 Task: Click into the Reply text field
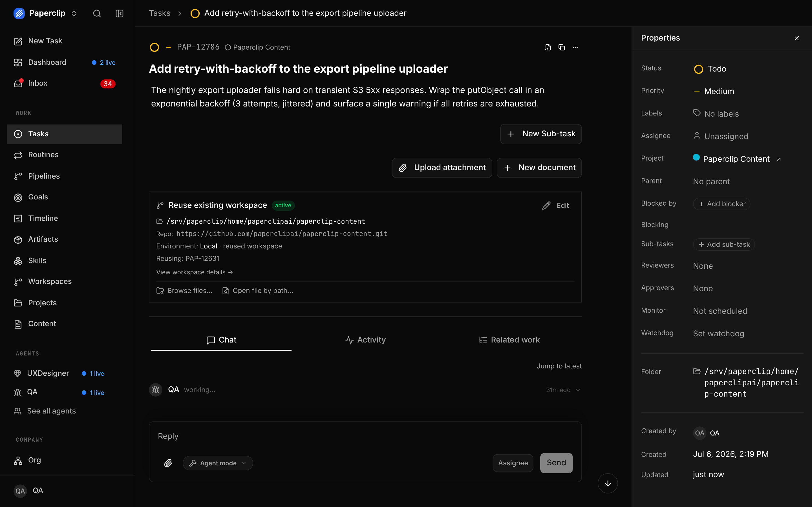coord(365,436)
